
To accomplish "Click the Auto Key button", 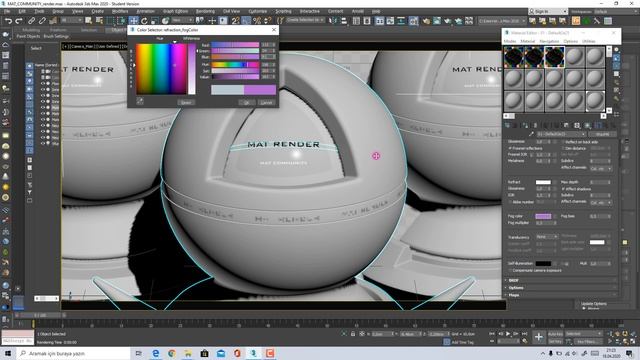I will (555, 334).
